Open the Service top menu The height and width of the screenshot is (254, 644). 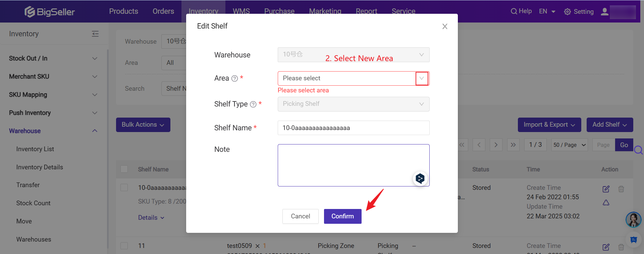pos(404,11)
